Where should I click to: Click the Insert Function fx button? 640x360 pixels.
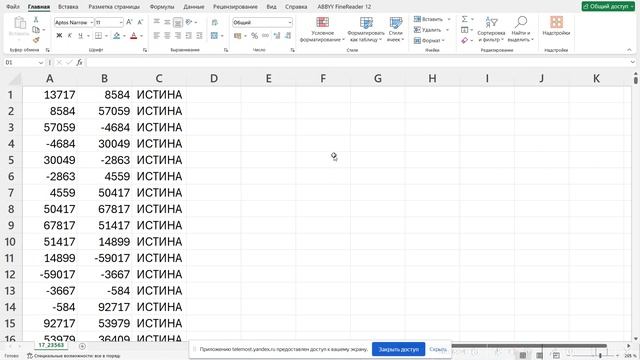click(x=79, y=62)
